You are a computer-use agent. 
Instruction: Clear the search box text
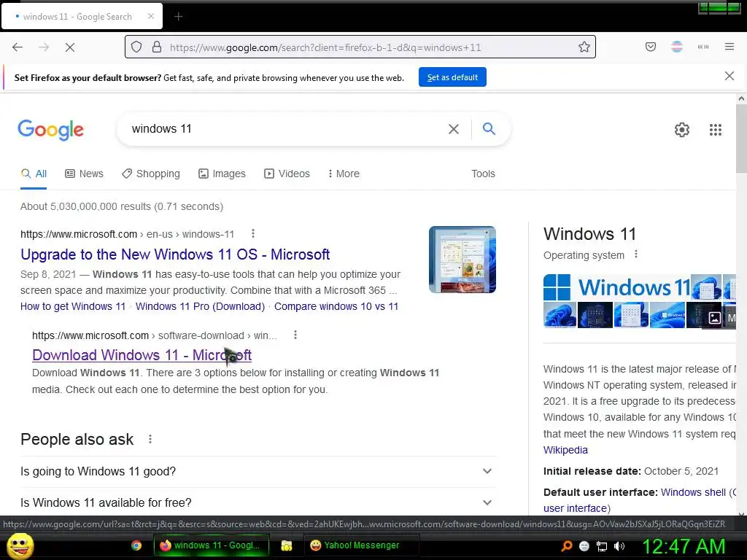click(454, 129)
